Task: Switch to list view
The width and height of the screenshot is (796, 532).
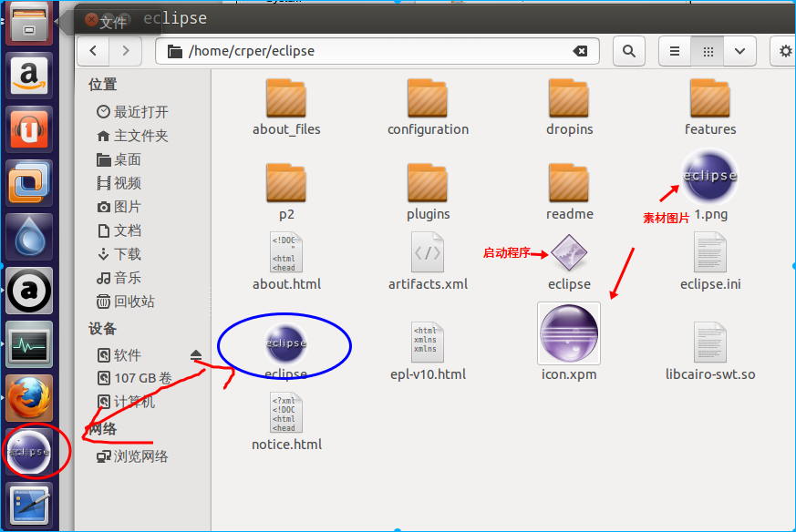Action: coord(675,51)
